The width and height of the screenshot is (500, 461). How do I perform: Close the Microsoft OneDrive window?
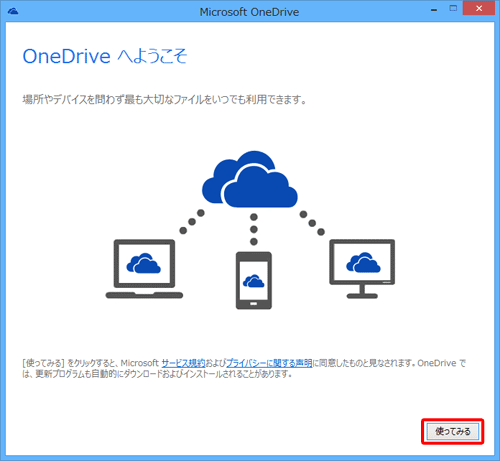479,8
